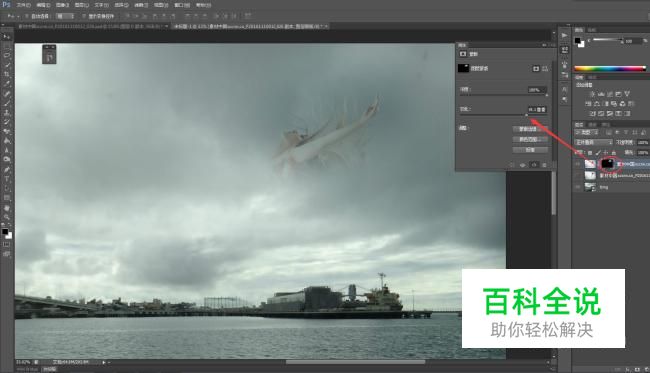650x373 pixels.
Task: Click the pixel mask icon in Properties panel
Action: point(536,68)
